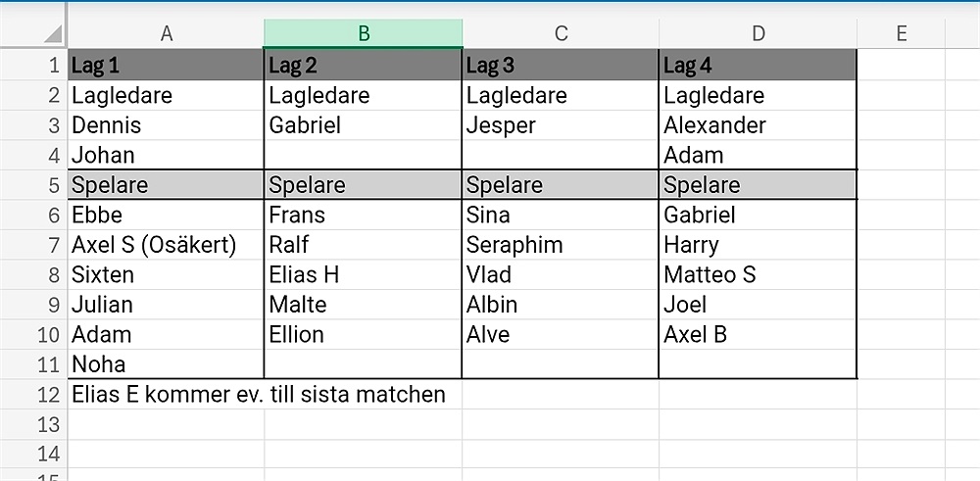Click the cell with Seraphim
This screenshot has height=481, width=980.
pyautogui.click(x=561, y=245)
